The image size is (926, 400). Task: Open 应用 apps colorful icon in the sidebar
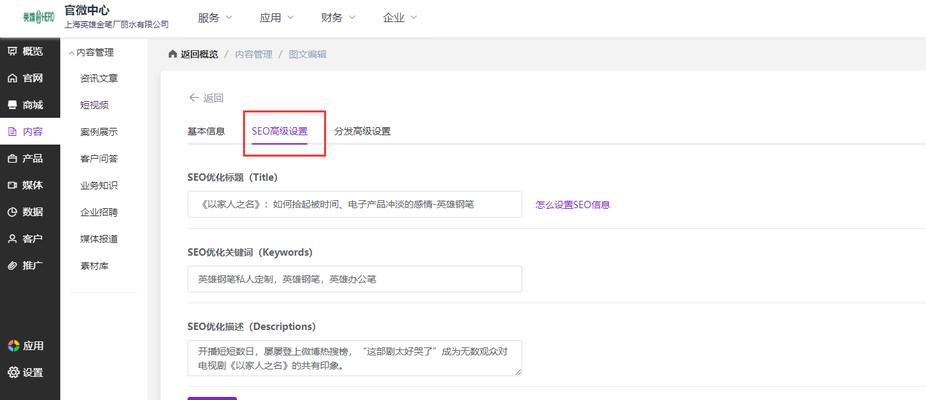[x=26, y=346]
